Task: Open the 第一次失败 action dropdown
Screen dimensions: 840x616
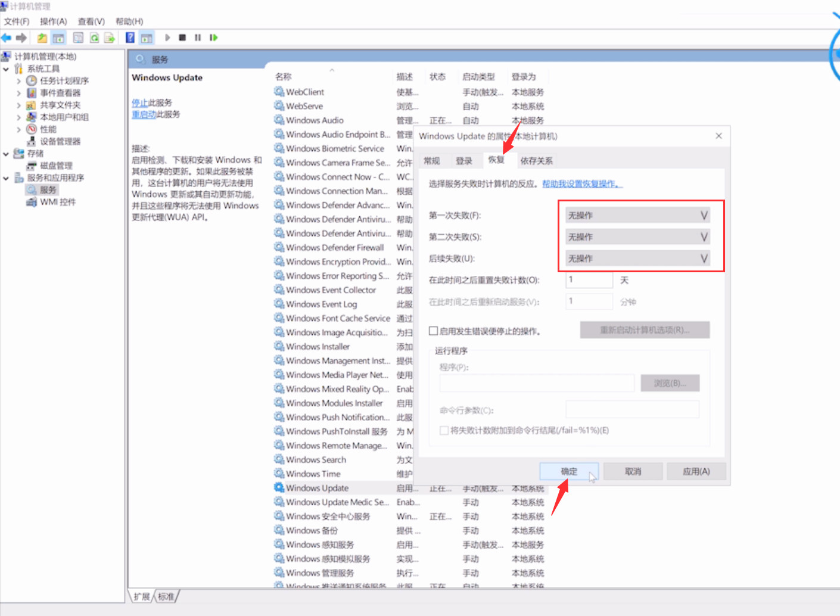Action: coord(637,215)
